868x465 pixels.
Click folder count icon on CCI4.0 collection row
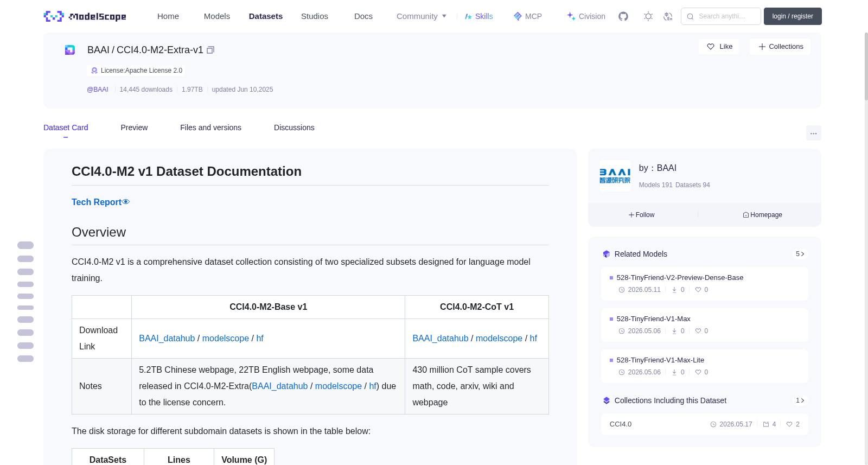click(x=766, y=424)
